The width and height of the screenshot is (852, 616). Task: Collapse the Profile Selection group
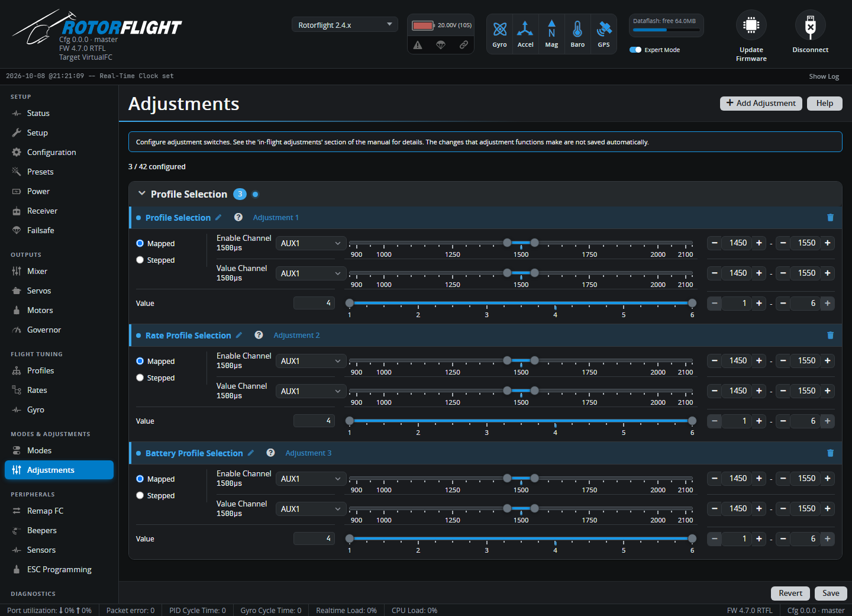tap(142, 193)
